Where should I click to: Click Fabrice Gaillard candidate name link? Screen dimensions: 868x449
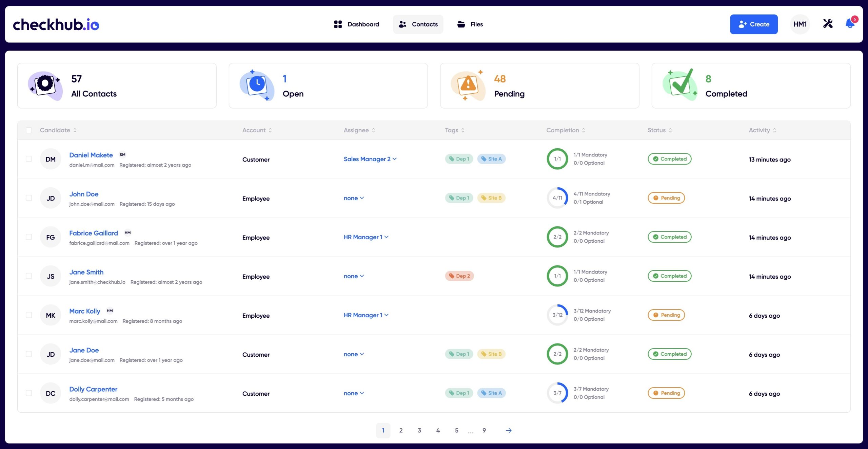click(93, 232)
